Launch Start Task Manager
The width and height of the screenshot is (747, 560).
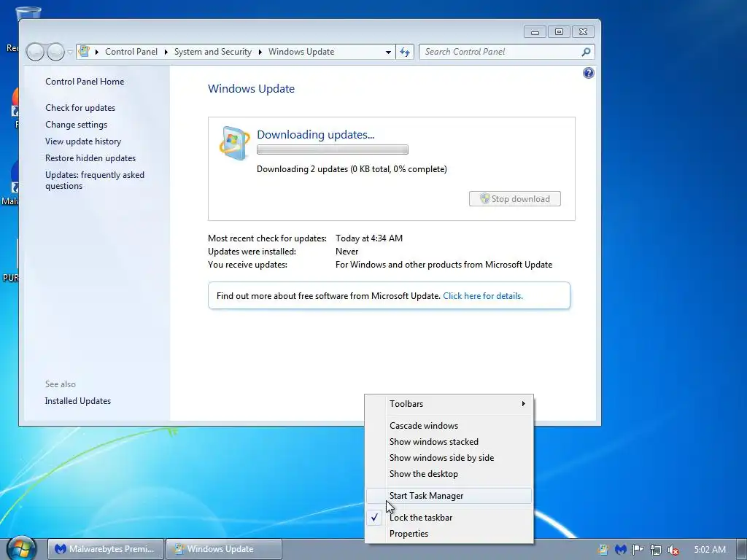(x=449, y=496)
